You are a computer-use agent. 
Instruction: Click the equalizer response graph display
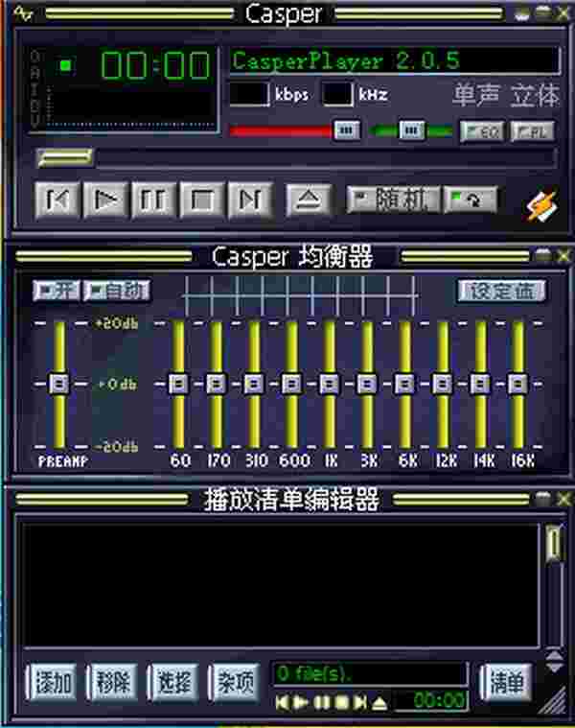tap(301, 294)
